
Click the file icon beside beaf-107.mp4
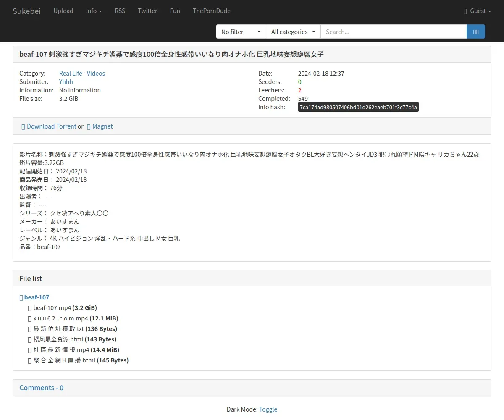tap(29, 308)
